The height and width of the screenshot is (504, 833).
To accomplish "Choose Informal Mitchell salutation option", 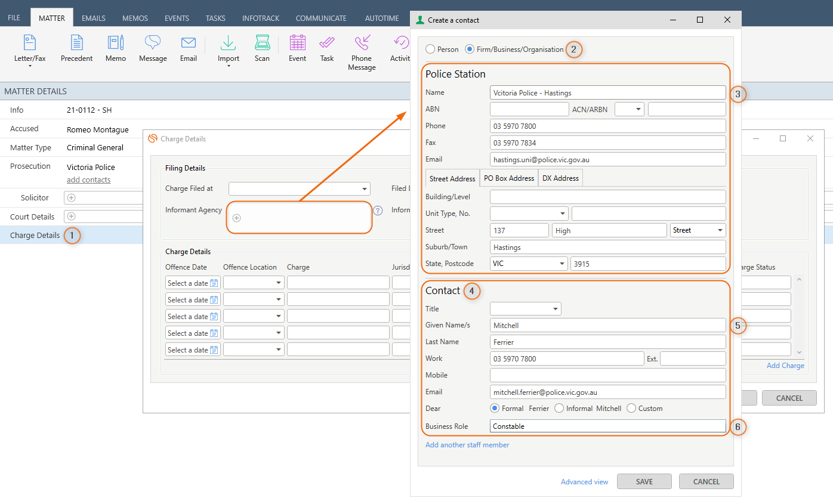I will click(x=559, y=409).
